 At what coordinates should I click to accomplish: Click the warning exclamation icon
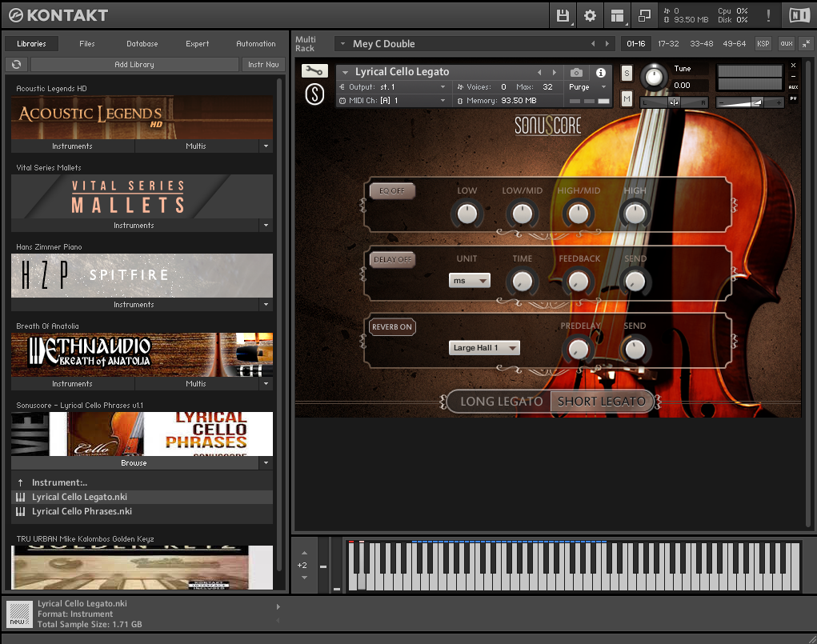[x=768, y=16]
